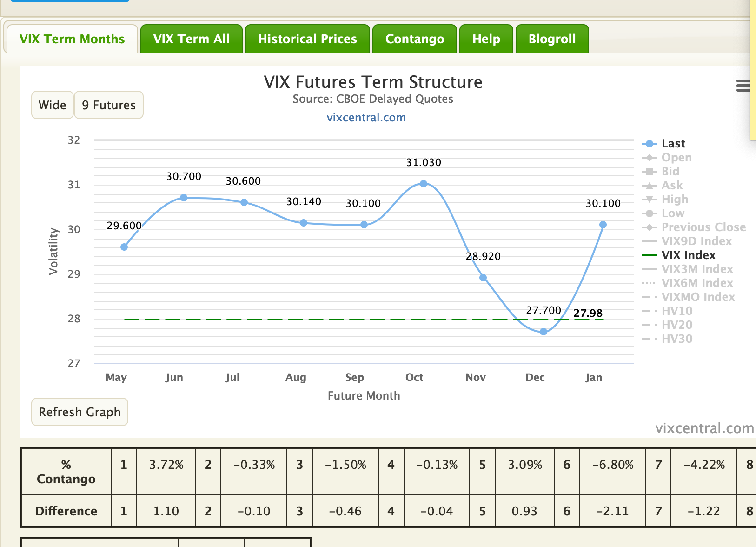Image resolution: width=756 pixels, height=547 pixels.
Task: Show the HV20 series
Action: tap(668, 325)
